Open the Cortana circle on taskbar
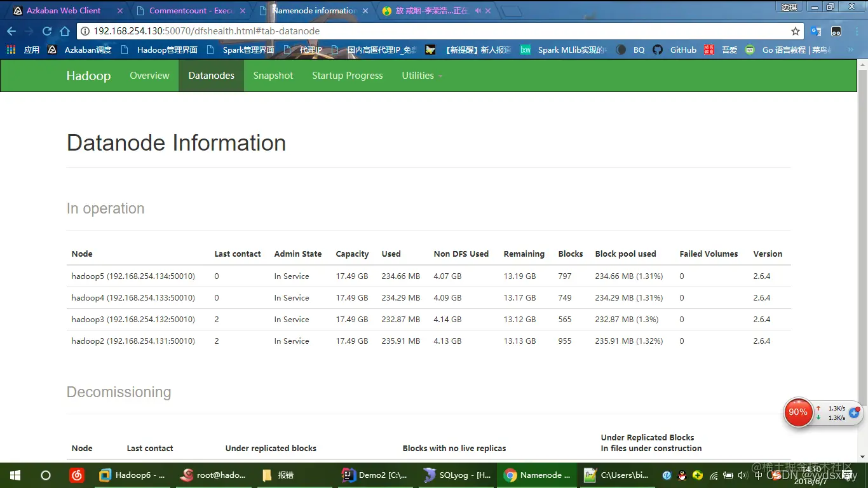 (x=46, y=475)
